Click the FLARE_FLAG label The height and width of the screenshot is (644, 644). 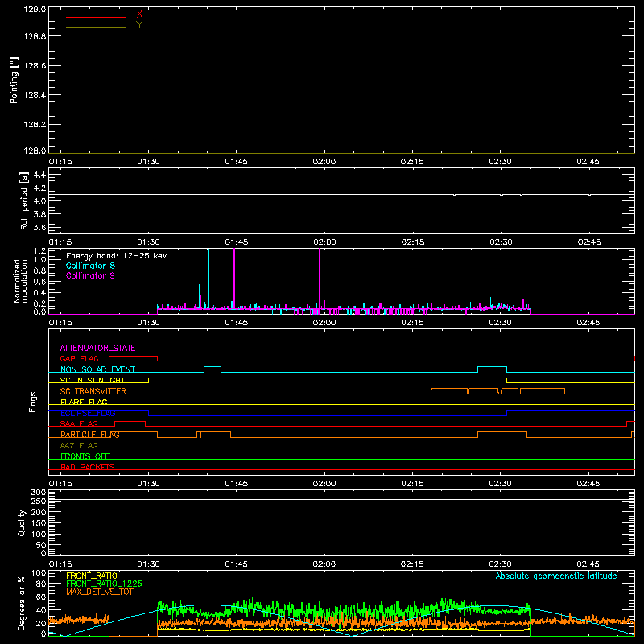coord(84,402)
